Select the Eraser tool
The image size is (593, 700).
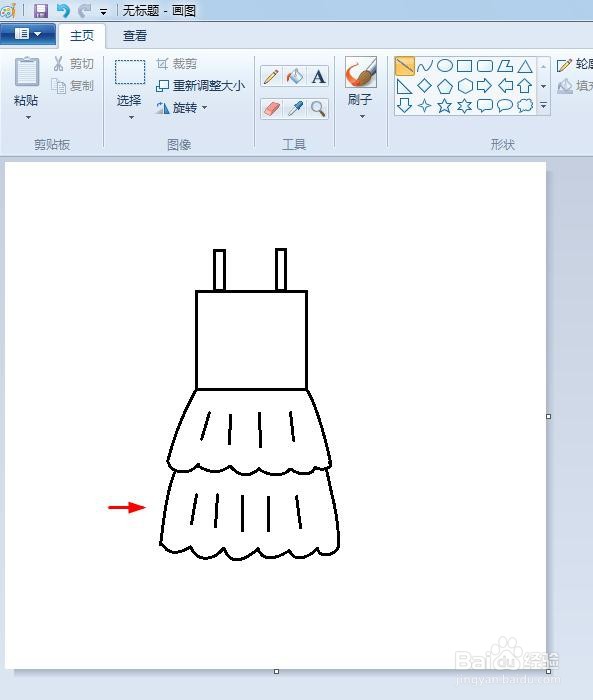(x=271, y=108)
